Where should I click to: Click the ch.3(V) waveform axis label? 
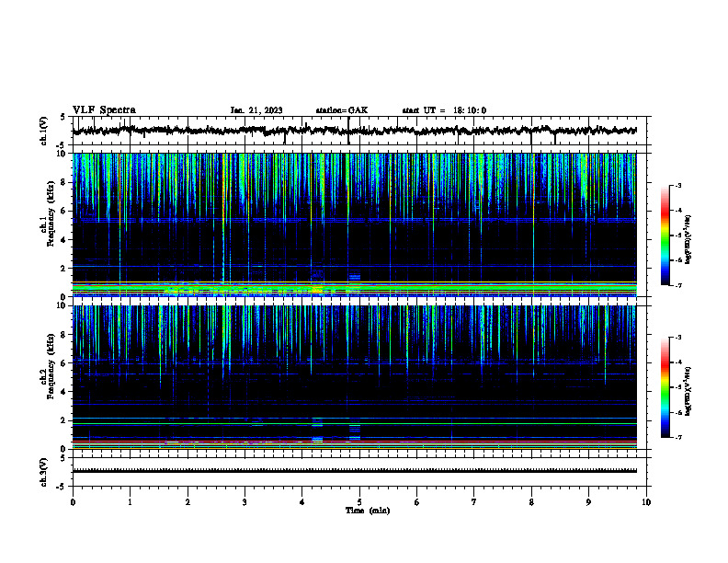click(43, 472)
